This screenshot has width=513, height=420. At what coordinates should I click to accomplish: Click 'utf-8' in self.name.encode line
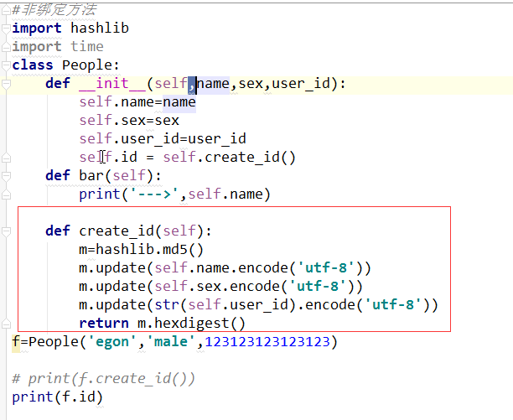(x=326, y=268)
